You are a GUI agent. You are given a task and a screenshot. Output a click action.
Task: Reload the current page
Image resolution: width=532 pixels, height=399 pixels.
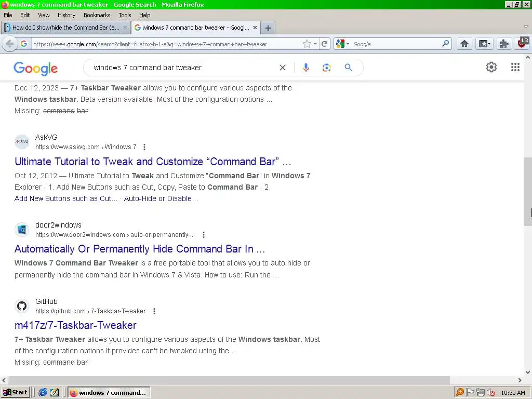pos(324,44)
